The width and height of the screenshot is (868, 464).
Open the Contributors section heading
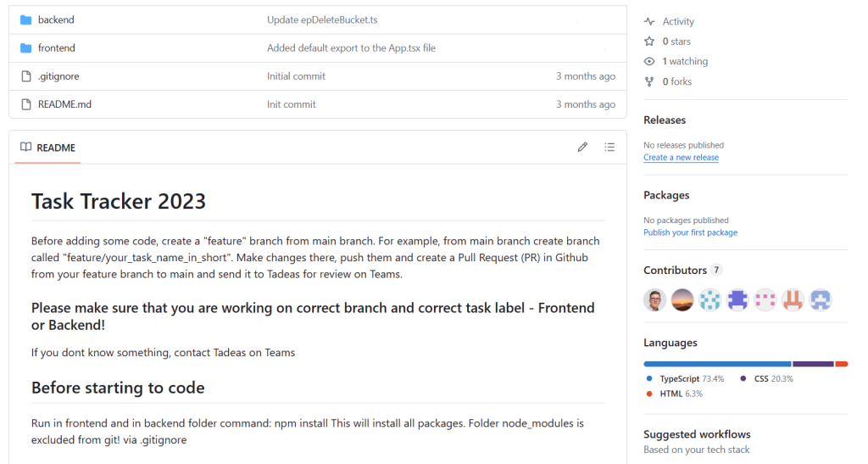coord(675,270)
